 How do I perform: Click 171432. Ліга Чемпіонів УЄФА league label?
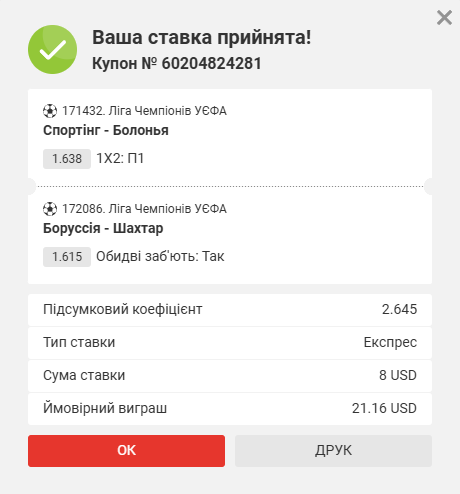coord(144,111)
